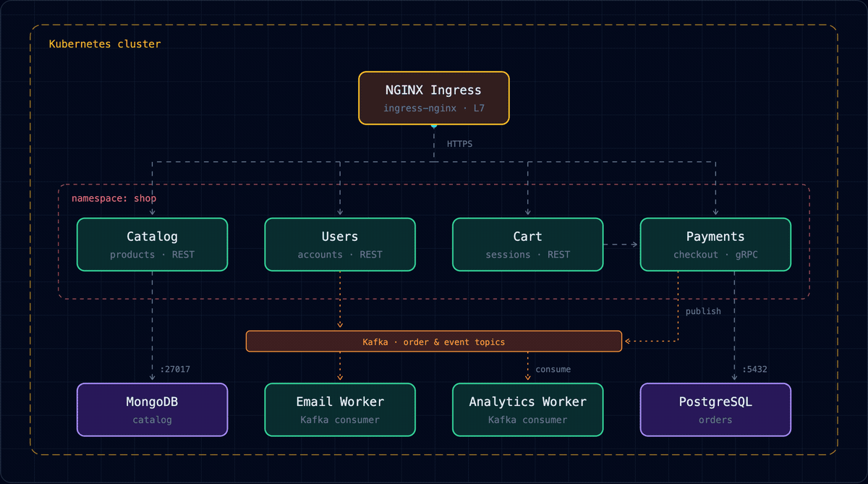The image size is (868, 484).
Task: Click the ':27017' port label
Action: (x=174, y=369)
